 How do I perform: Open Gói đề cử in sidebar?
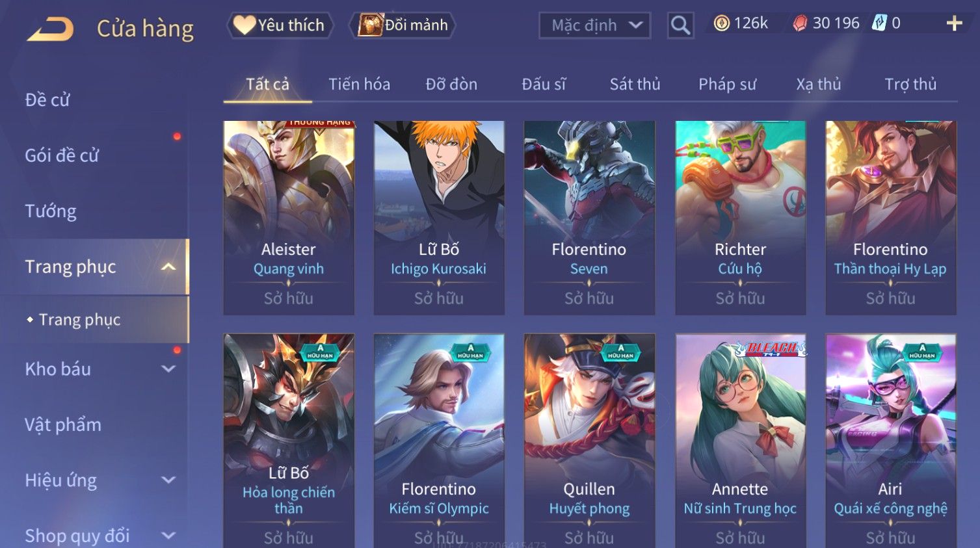[62, 155]
